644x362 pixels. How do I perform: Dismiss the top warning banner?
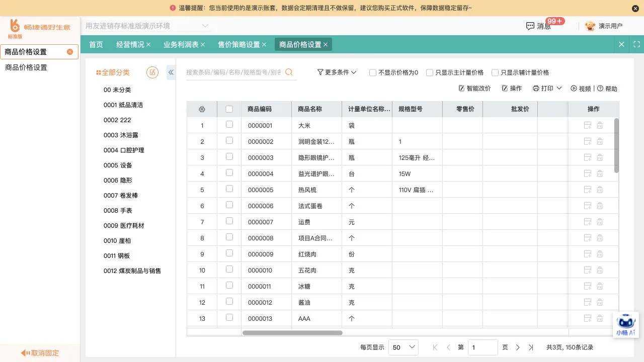coord(635,8)
